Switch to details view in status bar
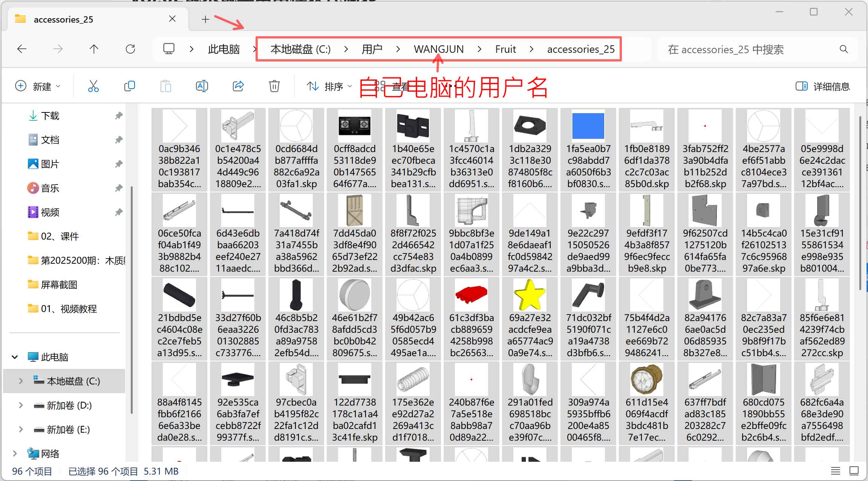 [x=835, y=471]
